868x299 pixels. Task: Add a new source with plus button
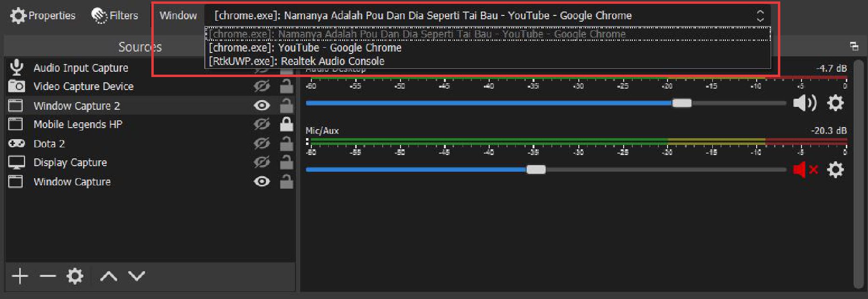(20, 276)
